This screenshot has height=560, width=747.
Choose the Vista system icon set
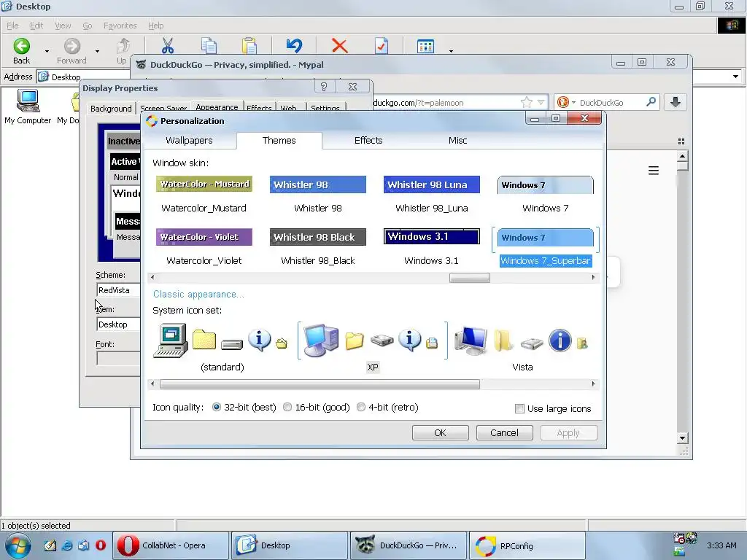click(522, 348)
